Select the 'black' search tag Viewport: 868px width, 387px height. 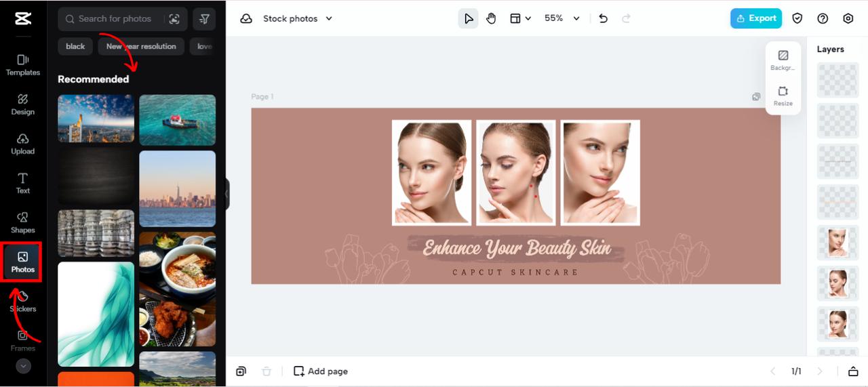coord(75,46)
